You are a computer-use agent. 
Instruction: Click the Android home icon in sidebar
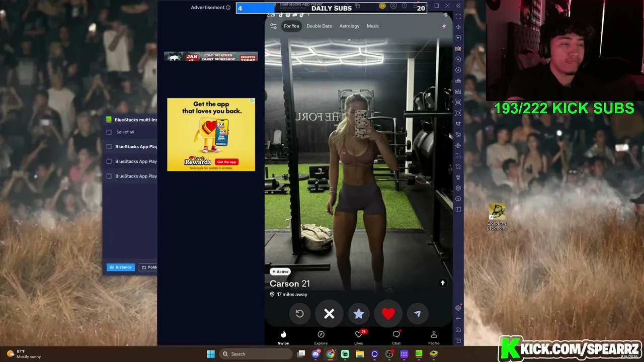458,330
